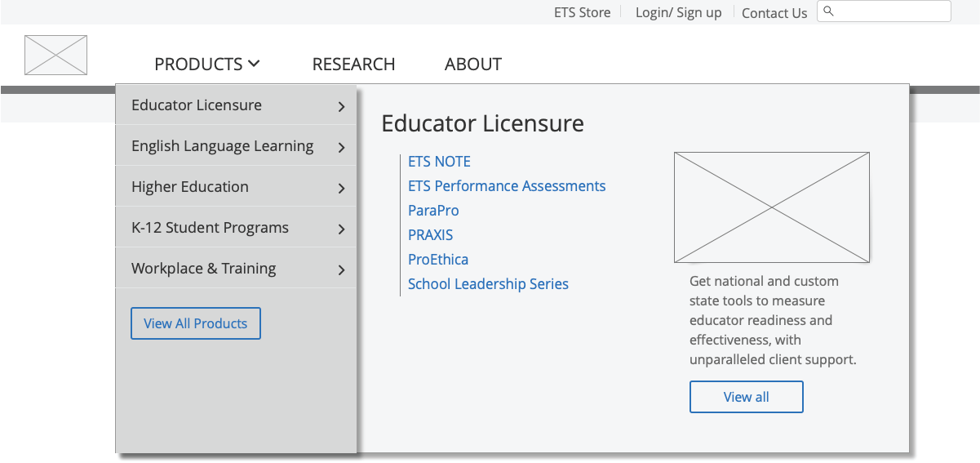Open the PRAXIS link
Screen dimensions: 980x463
pyautogui.click(x=430, y=235)
